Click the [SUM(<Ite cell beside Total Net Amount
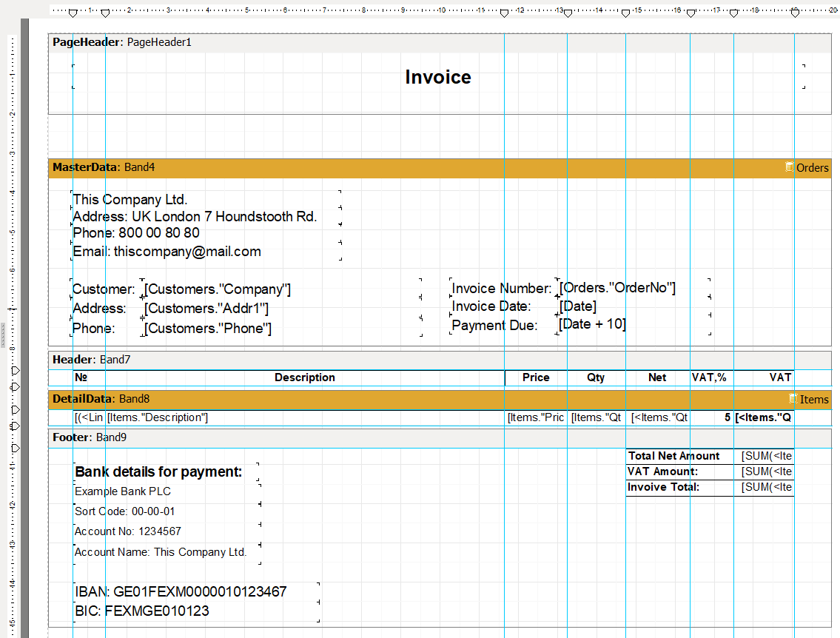Viewport: 840px width, 638px height. [x=764, y=457]
